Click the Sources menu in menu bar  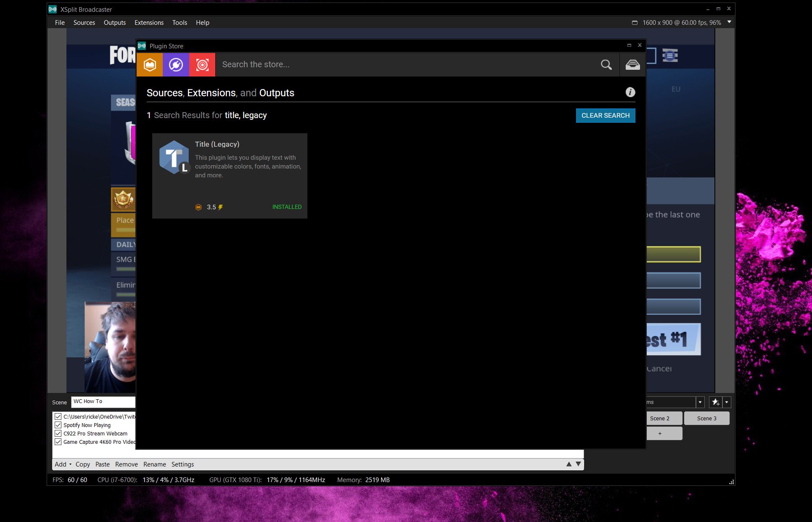[x=84, y=22]
